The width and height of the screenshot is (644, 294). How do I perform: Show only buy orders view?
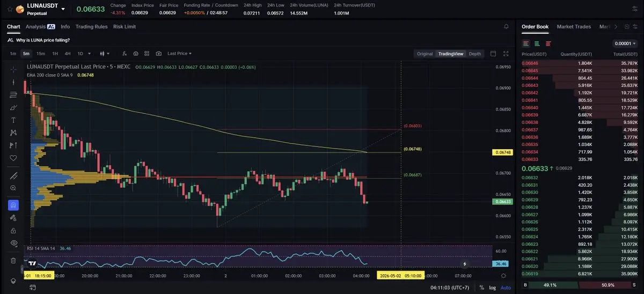pos(537,43)
